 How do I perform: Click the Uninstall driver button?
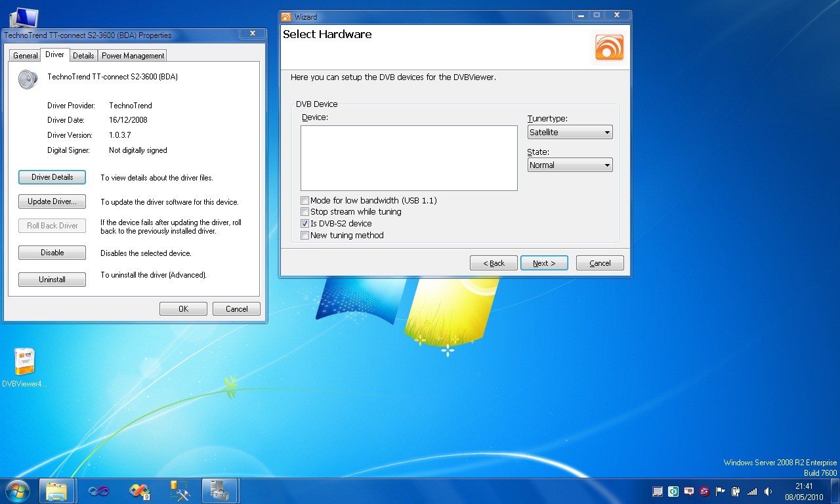[52, 280]
